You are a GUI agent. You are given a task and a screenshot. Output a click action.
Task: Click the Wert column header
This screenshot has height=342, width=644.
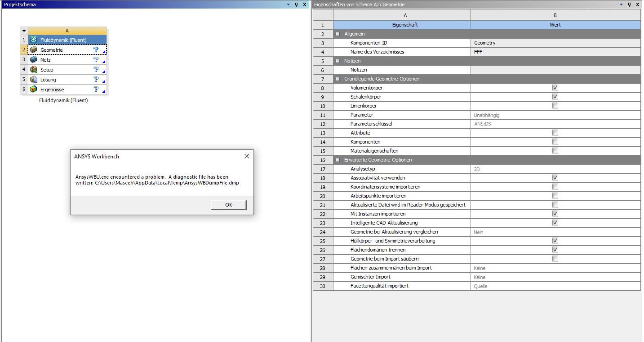click(555, 25)
